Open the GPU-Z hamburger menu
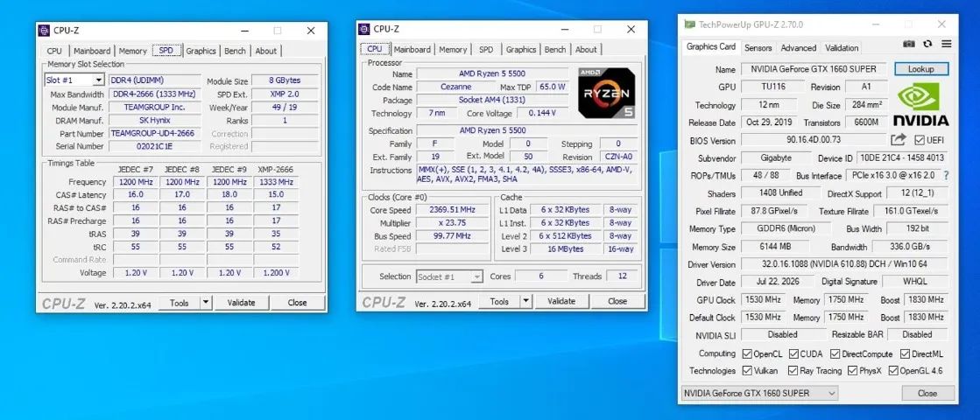 point(946,44)
